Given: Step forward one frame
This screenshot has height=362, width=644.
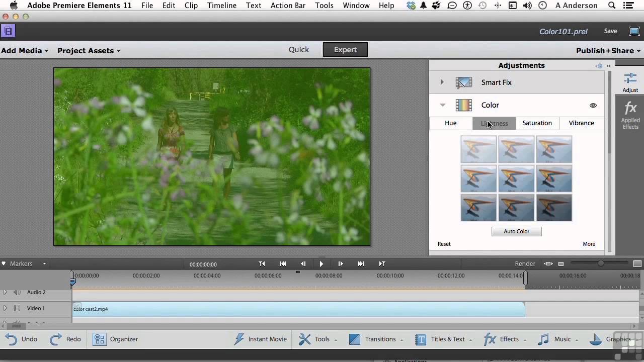Looking at the screenshot, I should tap(341, 264).
